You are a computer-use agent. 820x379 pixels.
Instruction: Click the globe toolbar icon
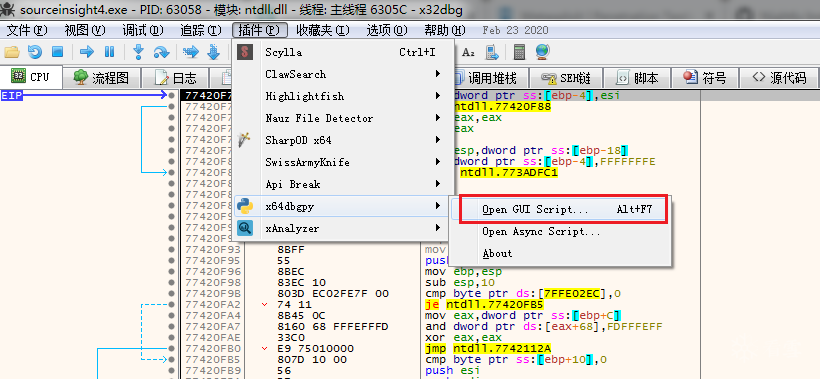(542, 52)
